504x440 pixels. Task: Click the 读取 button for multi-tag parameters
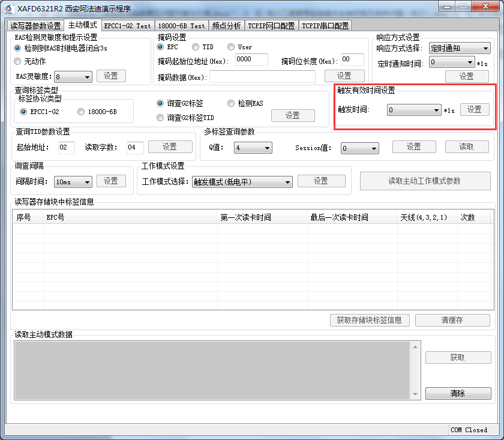point(466,147)
